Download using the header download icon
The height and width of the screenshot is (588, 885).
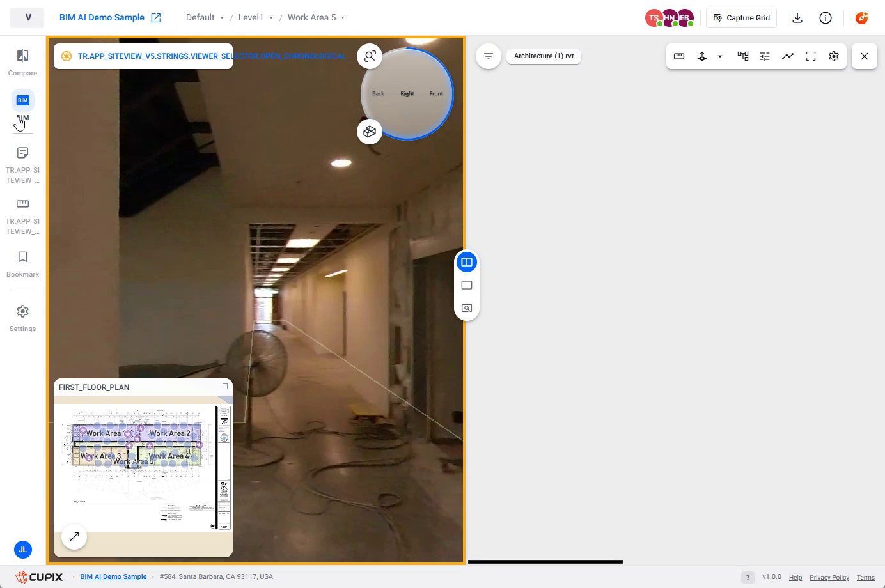797,18
